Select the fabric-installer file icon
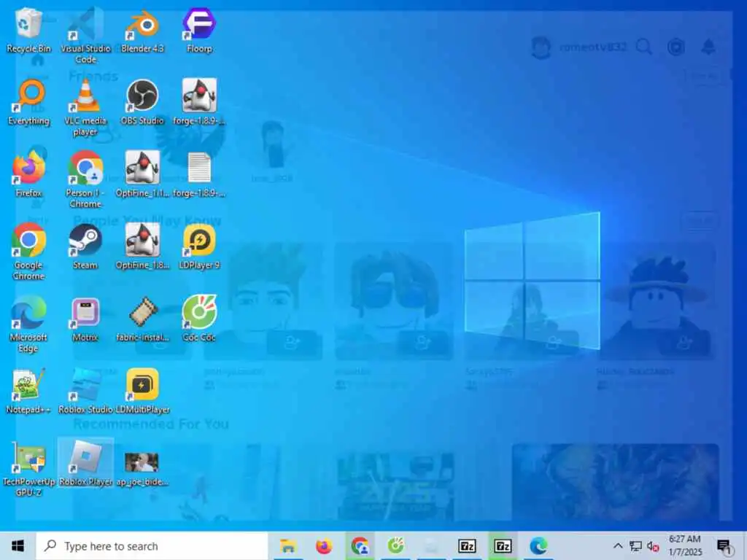This screenshot has height=560, width=747. point(142,319)
